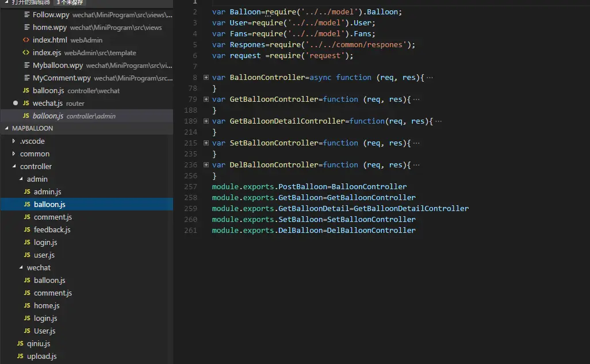The height and width of the screenshot is (364, 590).
Task: Place cursor on module.exports.PostBalloon line
Action: [x=309, y=187]
